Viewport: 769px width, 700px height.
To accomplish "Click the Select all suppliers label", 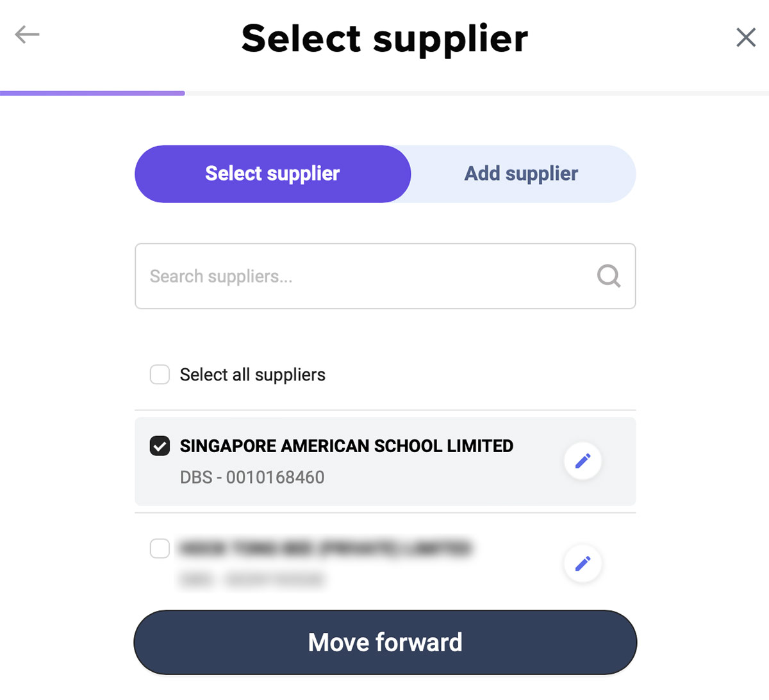I will click(x=252, y=375).
